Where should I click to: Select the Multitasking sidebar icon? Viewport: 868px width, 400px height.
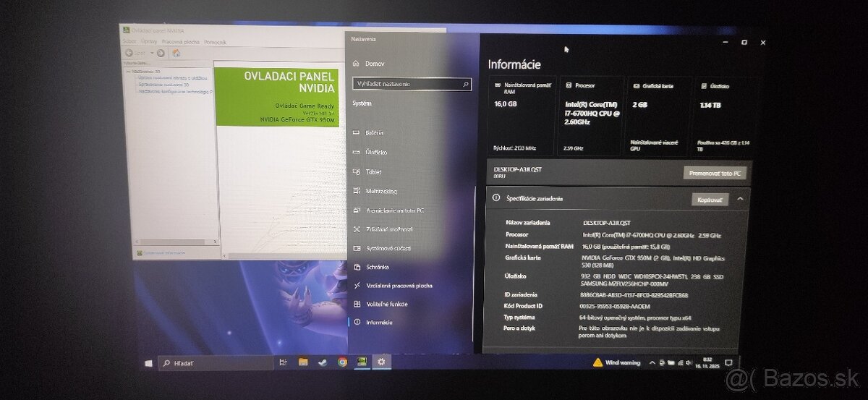tap(356, 191)
